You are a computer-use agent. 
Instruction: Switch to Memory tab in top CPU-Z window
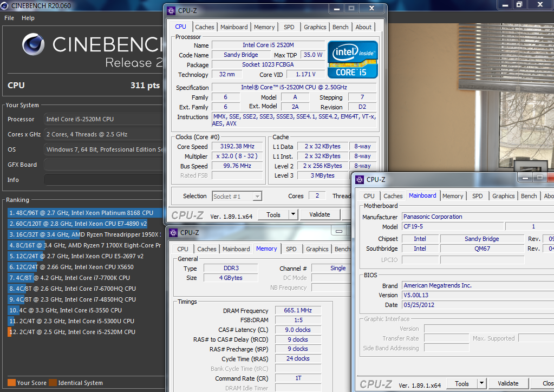pos(264,27)
